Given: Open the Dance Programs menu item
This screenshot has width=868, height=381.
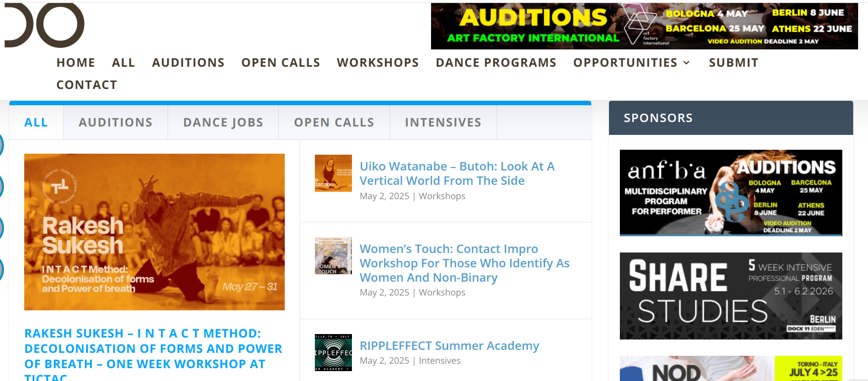Looking at the screenshot, I should (496, 63).
